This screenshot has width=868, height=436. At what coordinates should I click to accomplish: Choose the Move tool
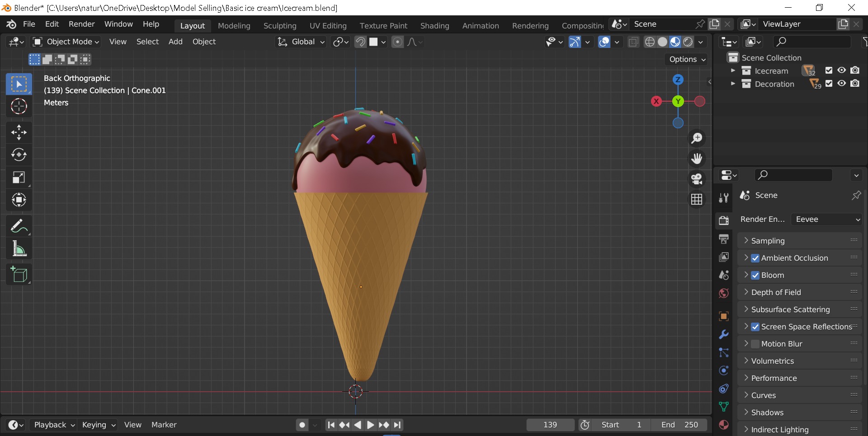19,132
